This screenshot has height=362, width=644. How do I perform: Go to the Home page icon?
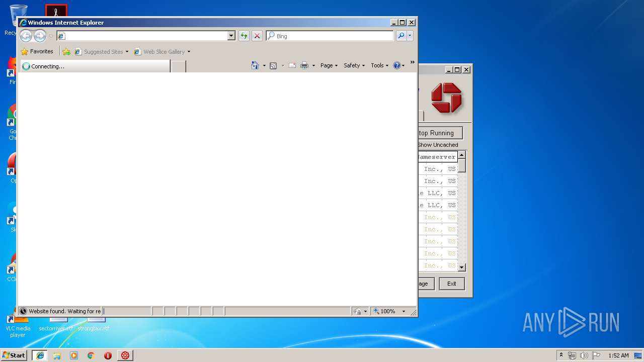pos(255,65)
